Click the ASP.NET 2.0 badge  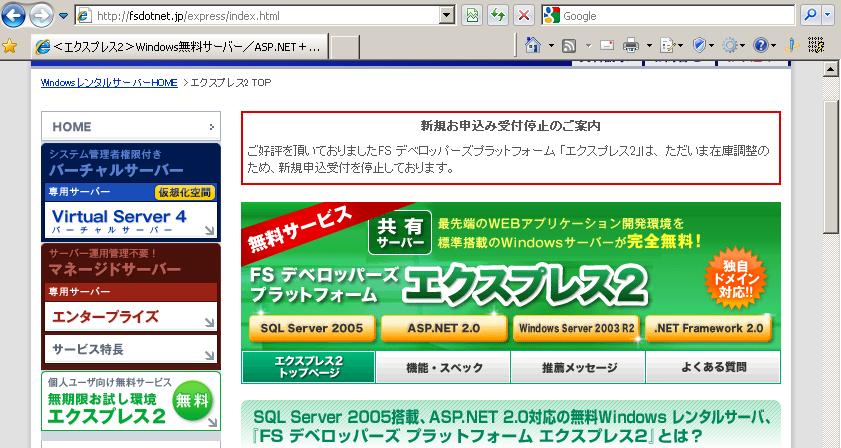click(444, 328)
